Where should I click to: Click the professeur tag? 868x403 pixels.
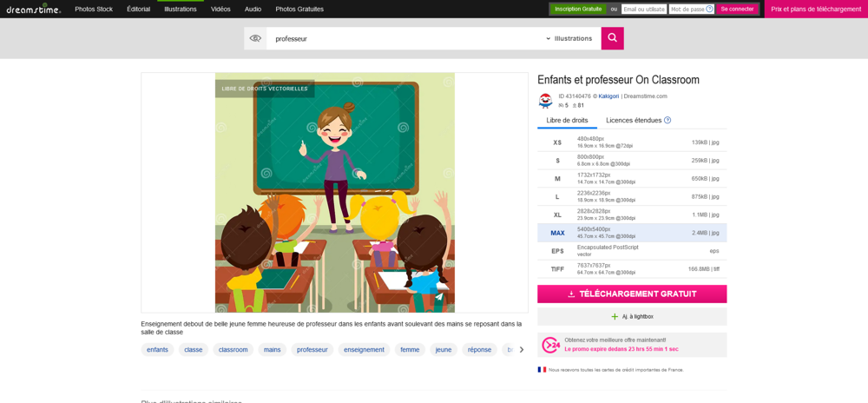coord(312,349)
